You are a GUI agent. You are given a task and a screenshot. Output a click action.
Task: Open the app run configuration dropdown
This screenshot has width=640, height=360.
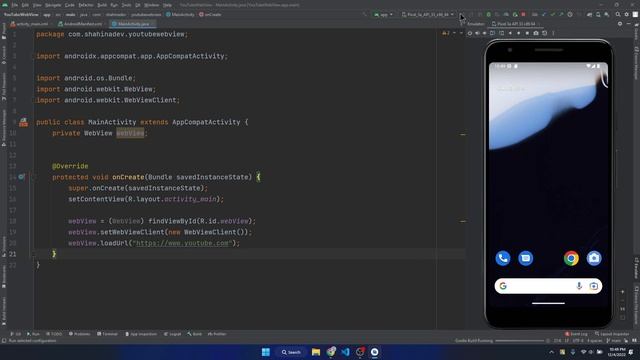click(383, 14)
